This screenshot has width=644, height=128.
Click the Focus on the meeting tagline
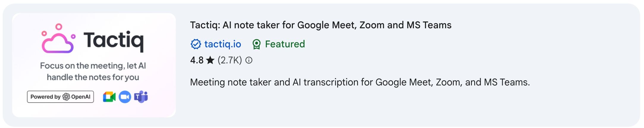click(x=93, y=71)
